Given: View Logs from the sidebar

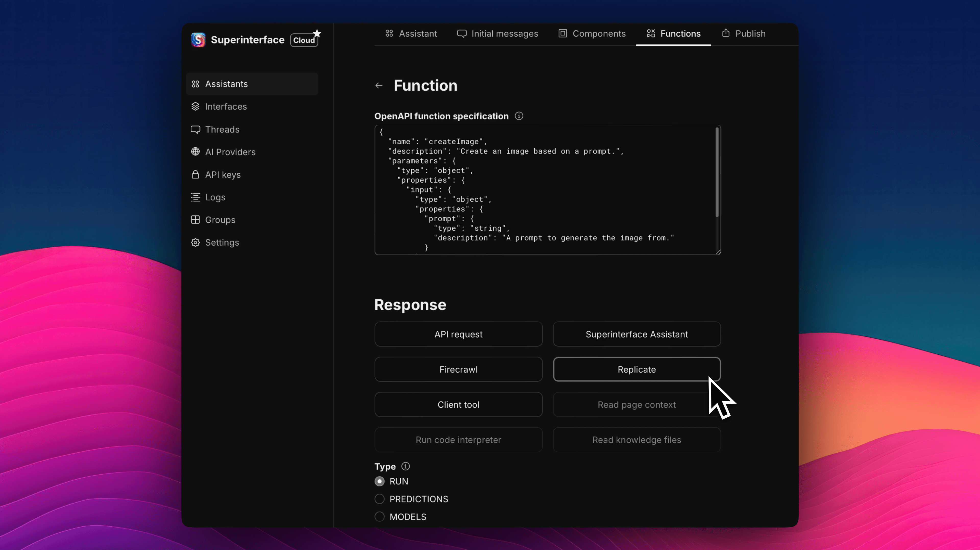Looking at the screenshot, I should click(215, 197).
